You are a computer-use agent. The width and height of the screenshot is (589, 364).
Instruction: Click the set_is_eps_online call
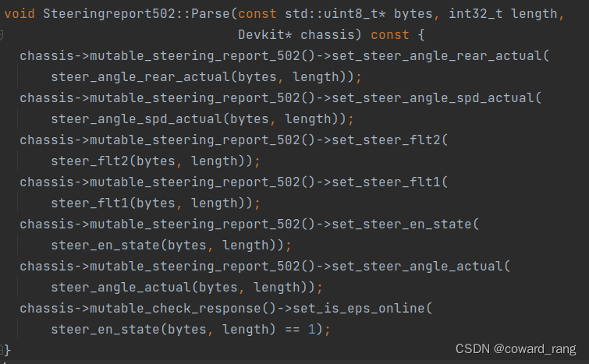tap(363, 308)
